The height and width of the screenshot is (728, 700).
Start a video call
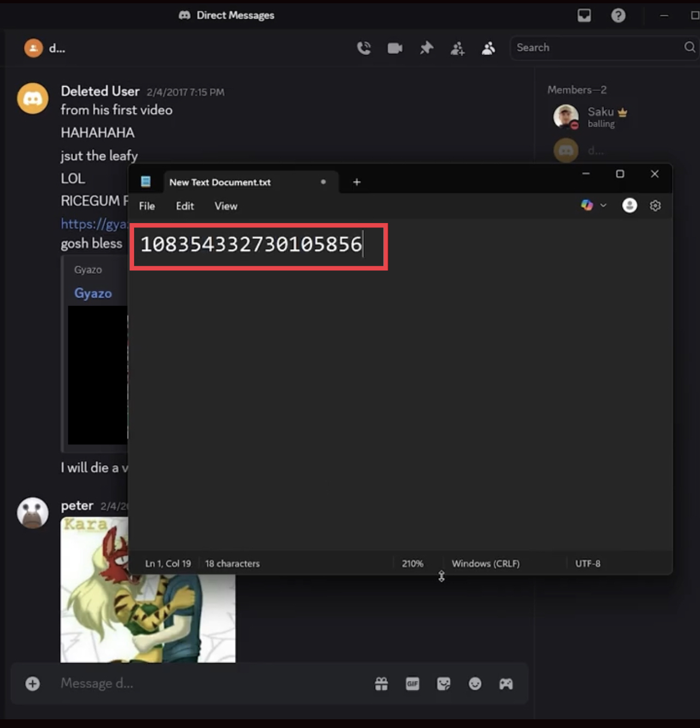click(395, 49)
